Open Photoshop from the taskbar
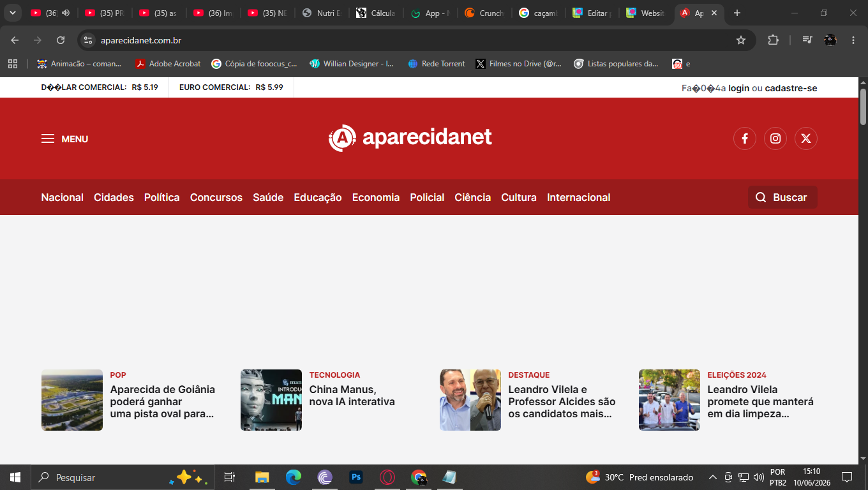 [356, 477]
